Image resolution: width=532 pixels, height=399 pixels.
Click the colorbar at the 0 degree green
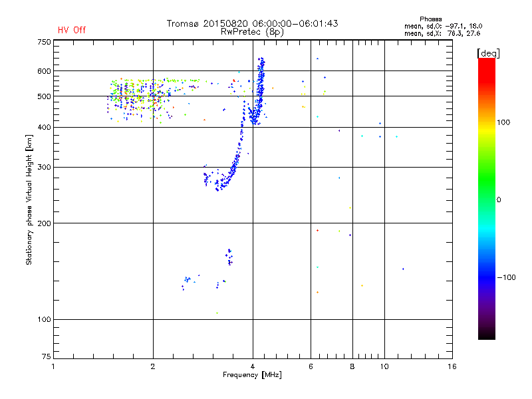click(487, 199)
